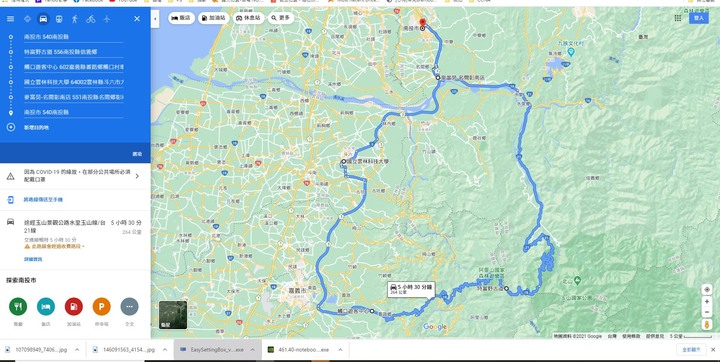Switch to satellite layer thumbnail

click(x=173, y=315)
